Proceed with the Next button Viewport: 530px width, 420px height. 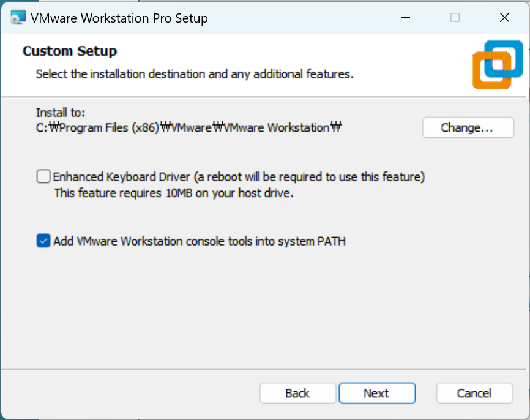pyautogui.click(x=376, y=393)
